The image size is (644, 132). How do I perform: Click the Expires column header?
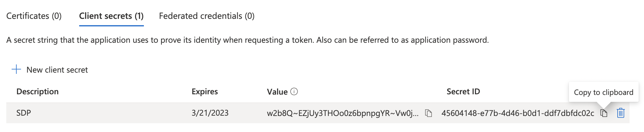click(205, 91)
